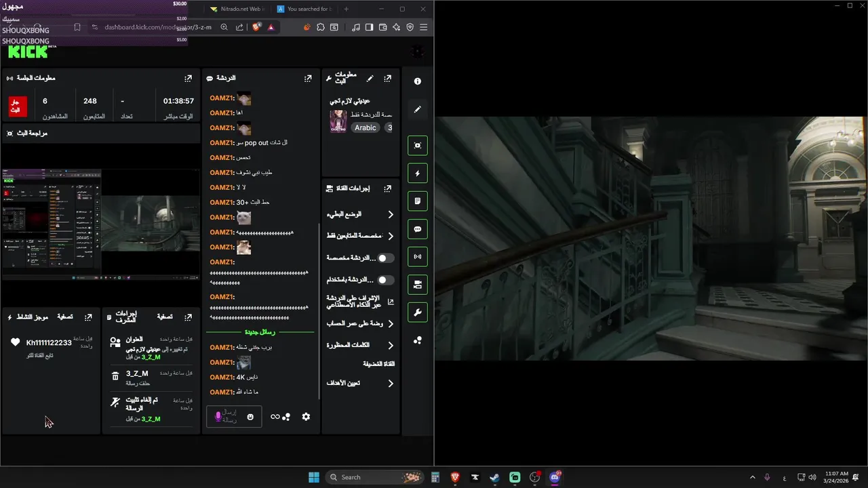The width and height of the screenshot is (868, 488).
Task: Open Windows Start menu
Action: click(314, 477)
